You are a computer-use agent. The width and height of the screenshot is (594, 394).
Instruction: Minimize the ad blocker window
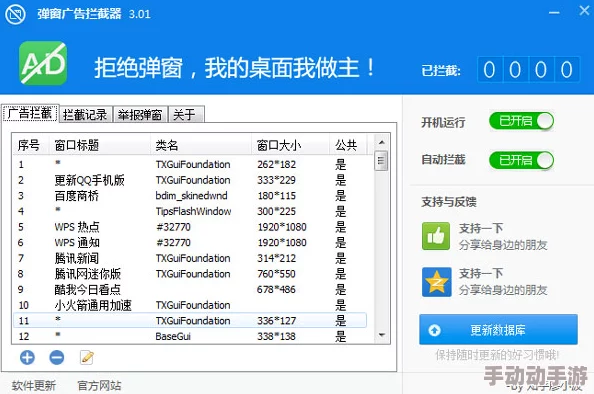[554, 12]
